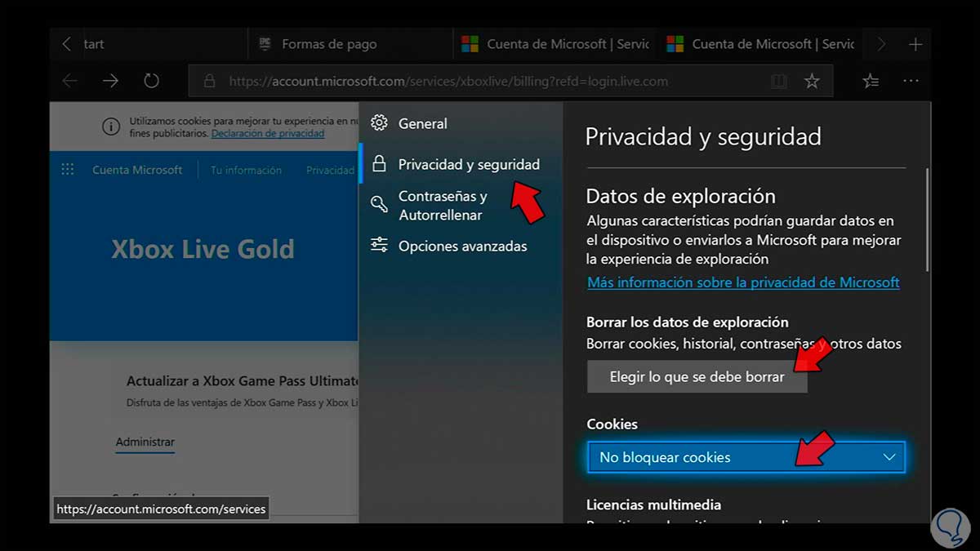Click the Contraseñas key icon
This screenshot has width=980, height=551.
(379, 205)
